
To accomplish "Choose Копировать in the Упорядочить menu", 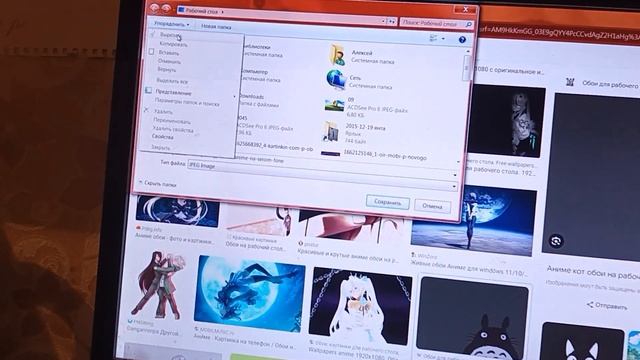I will (x=173, y=44).
